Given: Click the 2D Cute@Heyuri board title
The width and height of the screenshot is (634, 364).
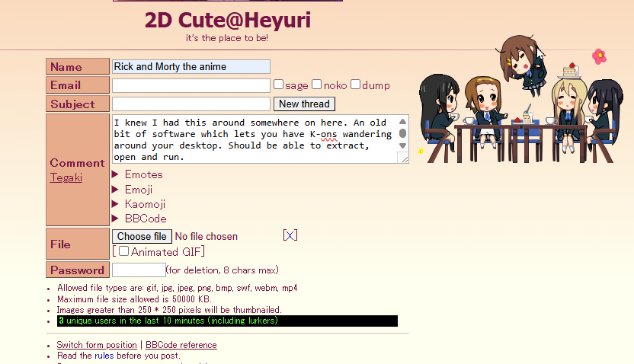Looking at the screenshot, I should click(228, 20).
